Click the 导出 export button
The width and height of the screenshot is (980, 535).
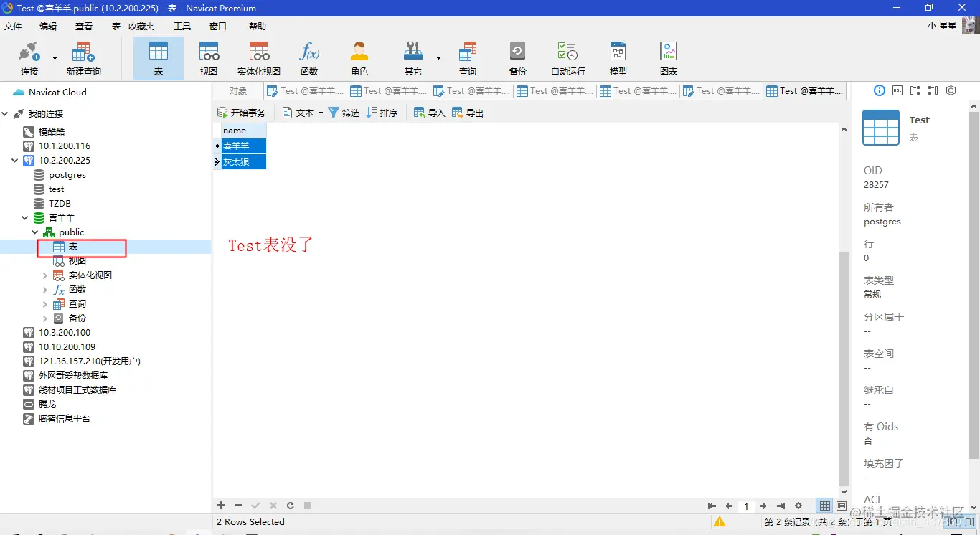click(468, 113)
